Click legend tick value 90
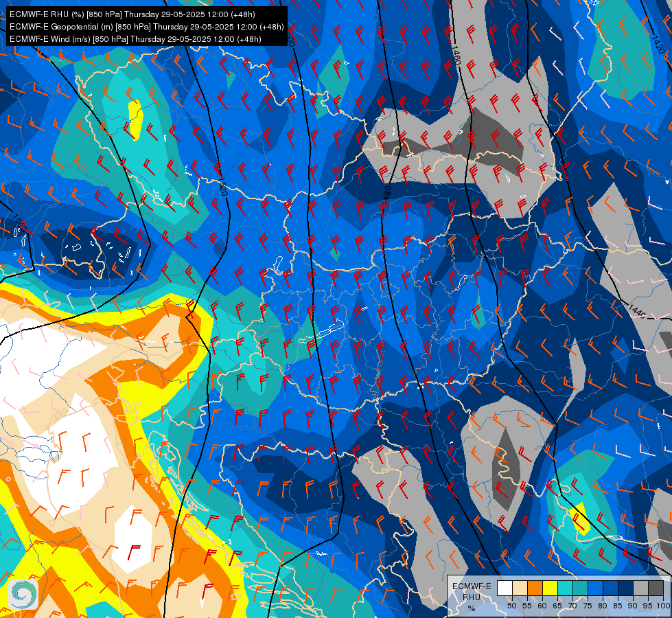Viewport: 672px width, 618px height. 633,606
